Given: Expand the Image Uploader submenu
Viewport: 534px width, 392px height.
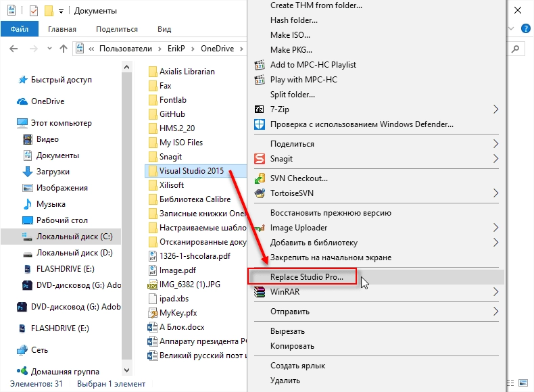Looking at the screenshot, I should point(496,228).
